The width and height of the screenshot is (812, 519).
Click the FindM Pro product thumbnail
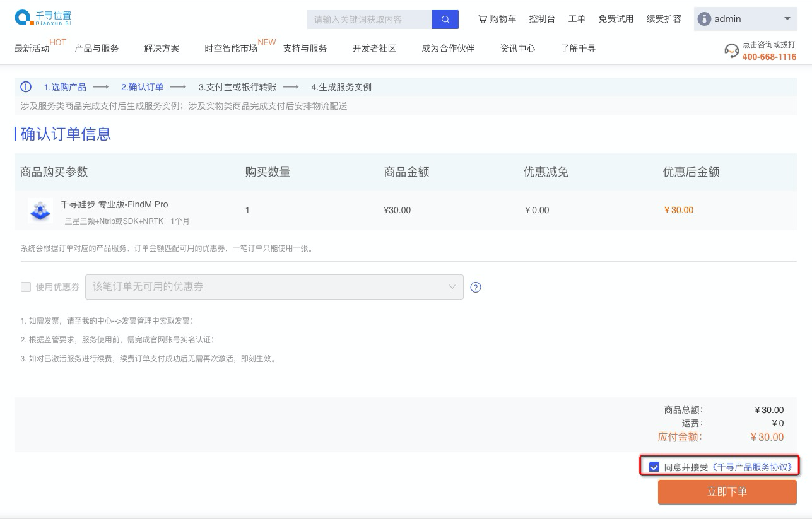tap(40, 211)
